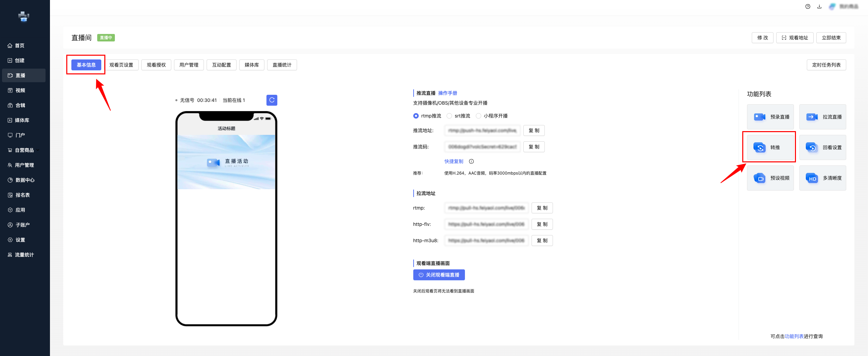Image resolution: width=868 pixels, height=356 pixels.
Task: Open the 拉流直播 function
Action: coord(822,117)
